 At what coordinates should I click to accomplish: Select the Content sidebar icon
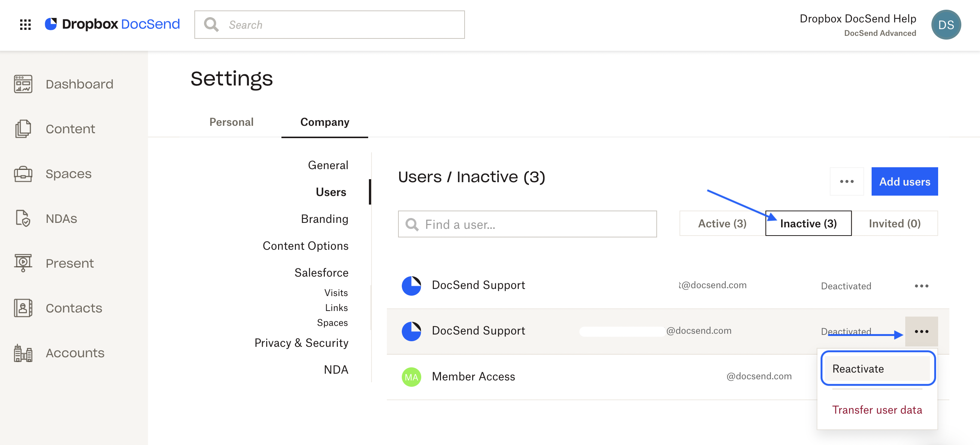[x=23, y=129]
